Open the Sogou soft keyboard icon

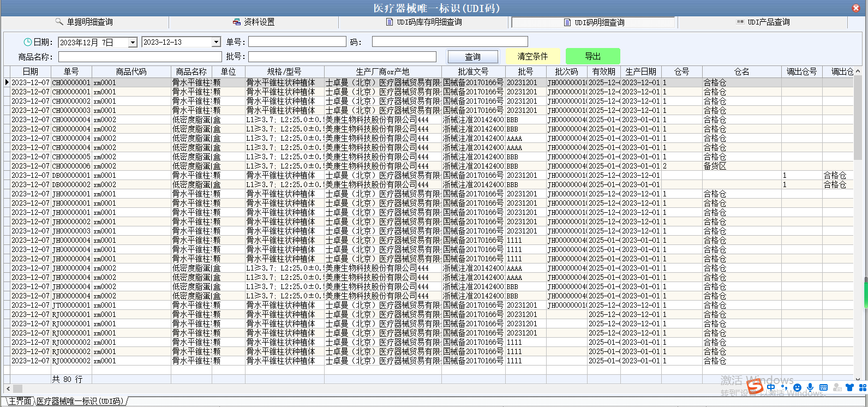coord(823,387)
